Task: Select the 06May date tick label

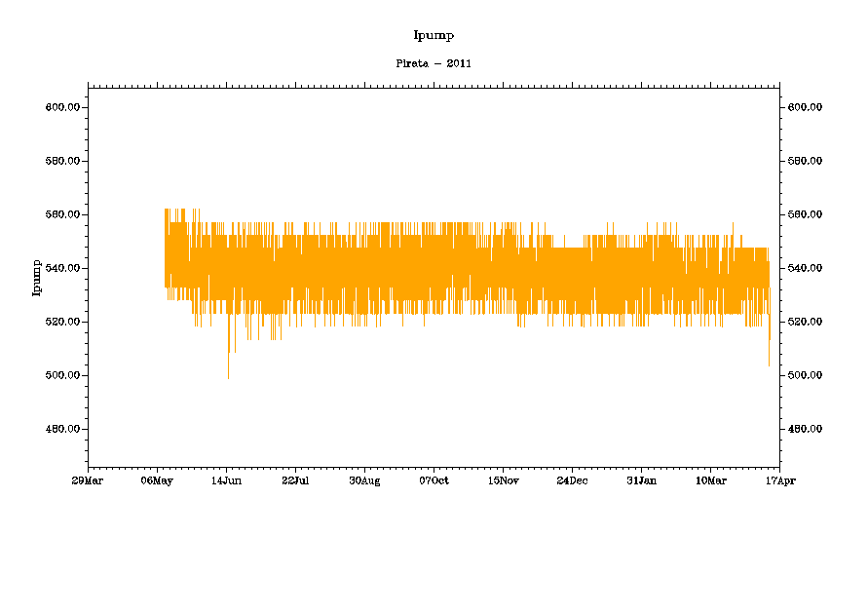Action: [157, 480]
